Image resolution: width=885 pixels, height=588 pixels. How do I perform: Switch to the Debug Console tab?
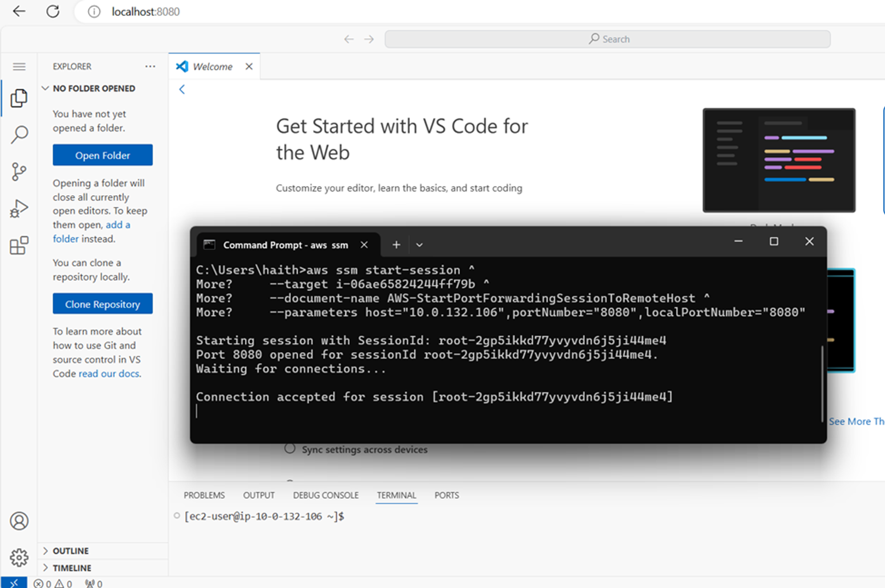click(x=326, y=495)
